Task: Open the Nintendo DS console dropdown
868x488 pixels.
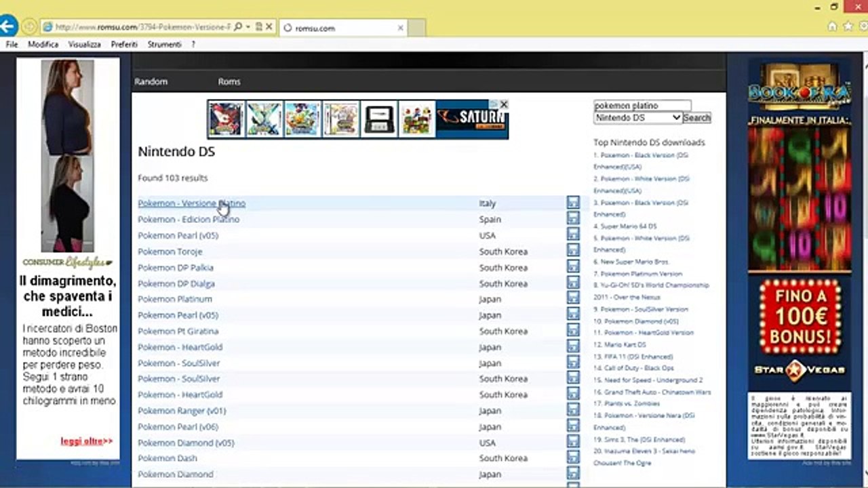Action: pyautogui.click(x=637, y=117)
